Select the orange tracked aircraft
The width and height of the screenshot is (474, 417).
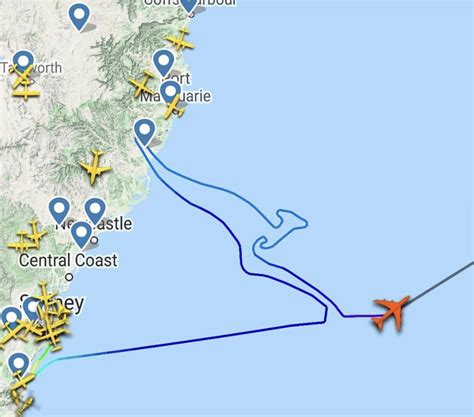coord(392,313)
